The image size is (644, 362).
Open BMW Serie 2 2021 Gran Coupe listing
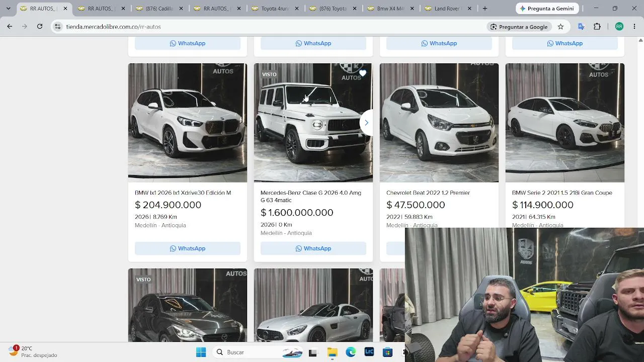point(562,193)
